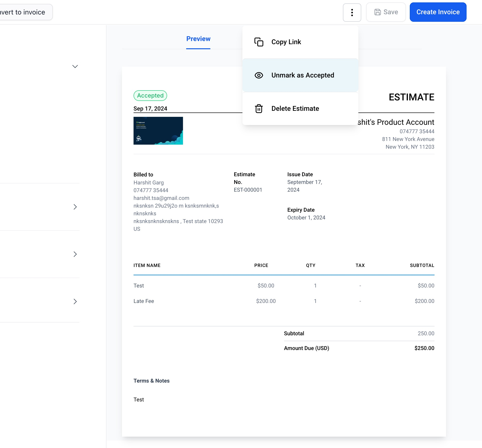Image resolution: width=482 pixels, height=448 pixels.
Task: Select Delete Estimate from the menu
Action: pyautogui.click(x=295, y=109)
